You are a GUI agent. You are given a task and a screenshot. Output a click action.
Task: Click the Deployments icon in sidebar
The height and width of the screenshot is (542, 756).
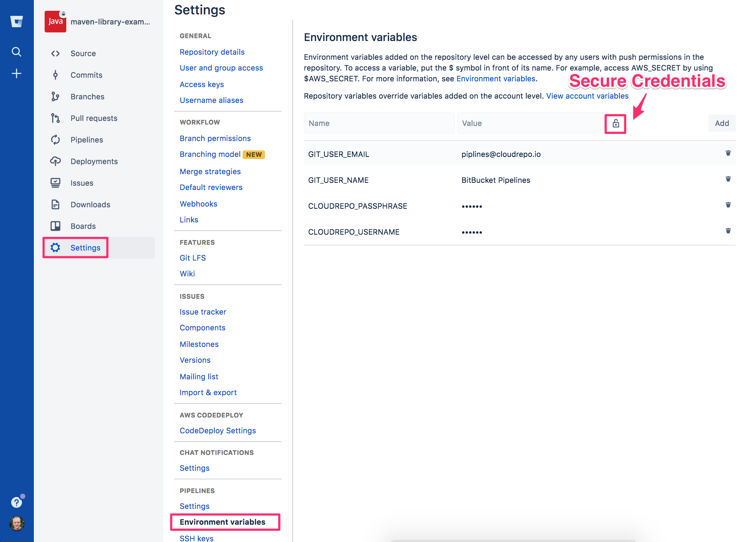pos(55,161)
